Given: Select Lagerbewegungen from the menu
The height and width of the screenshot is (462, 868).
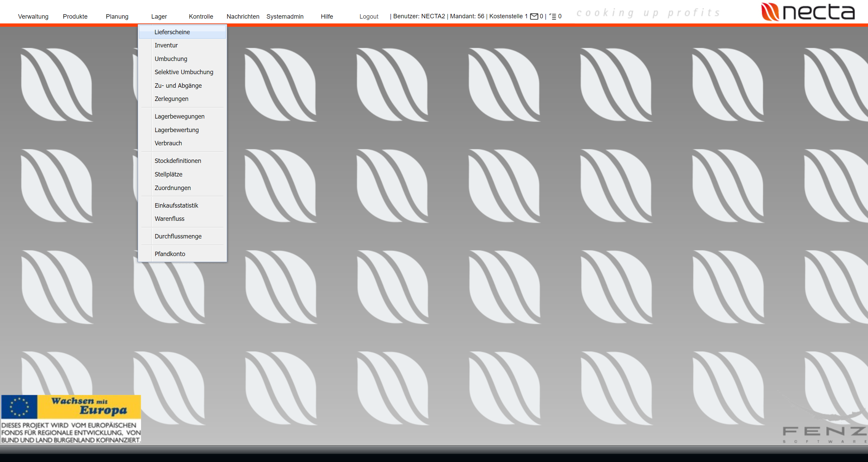Looking at the screenshot, I should [179, 117].
